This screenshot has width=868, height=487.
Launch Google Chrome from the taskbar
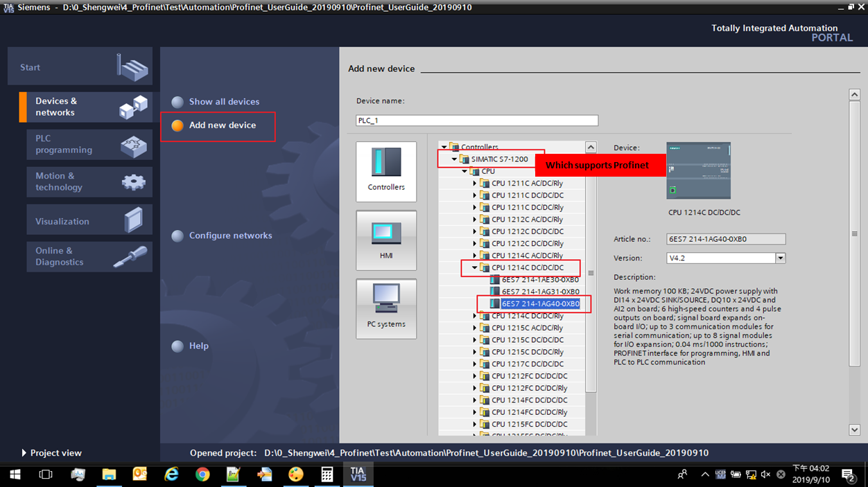click(x=202, y=475)
